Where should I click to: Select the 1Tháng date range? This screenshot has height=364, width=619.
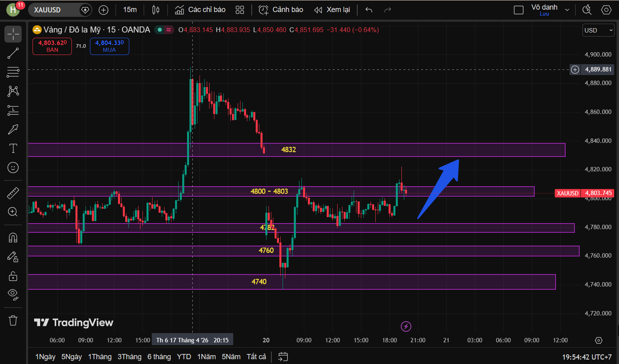tap(100, 357)
